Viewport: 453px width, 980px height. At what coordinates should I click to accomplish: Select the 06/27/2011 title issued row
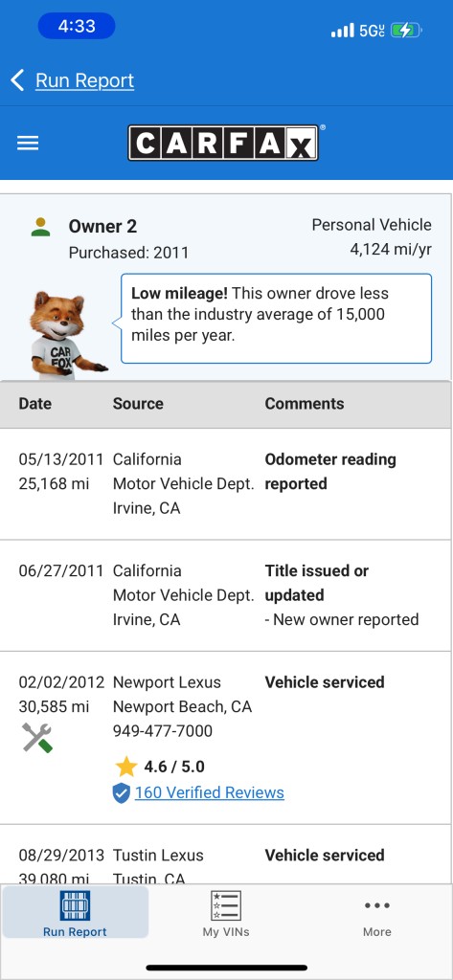coord(226,595)
